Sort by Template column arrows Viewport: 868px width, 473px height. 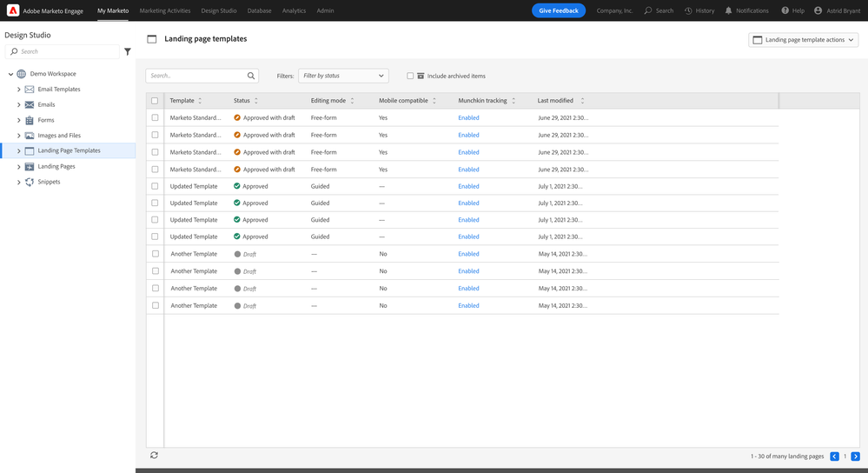pos(200,101)
